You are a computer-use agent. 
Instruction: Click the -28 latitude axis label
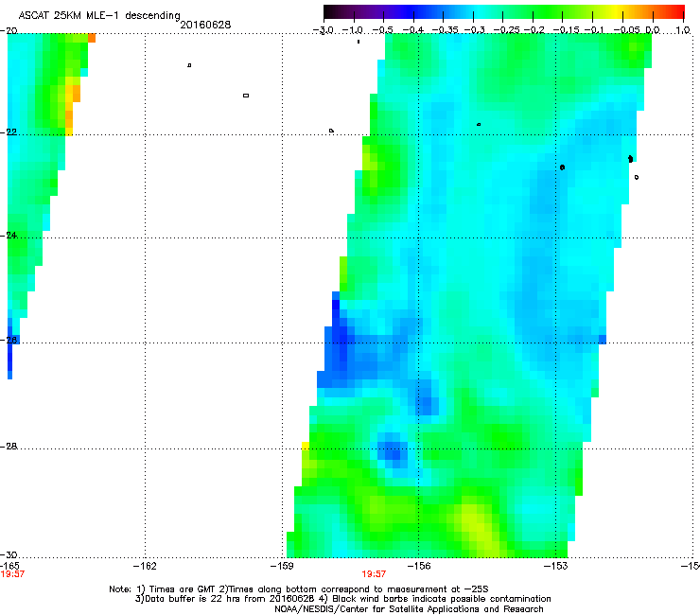[9, 447]
